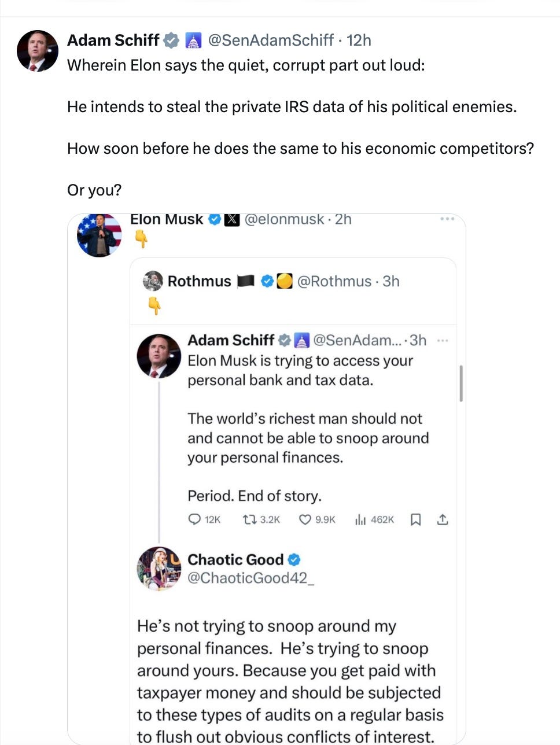Open the three-dot menu on Elon Musk's quoted tweet
This screenshot has height=745, width=560.
tap(447, 218)
